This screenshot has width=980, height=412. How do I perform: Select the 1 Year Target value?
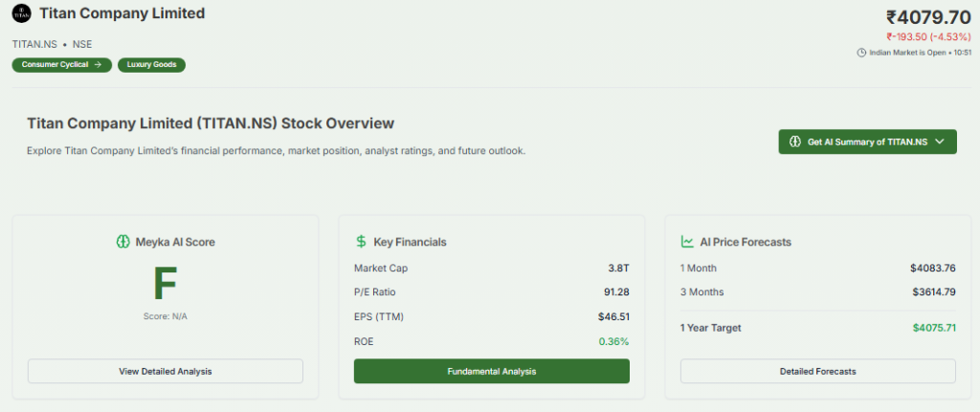click(x=934, y=328)
